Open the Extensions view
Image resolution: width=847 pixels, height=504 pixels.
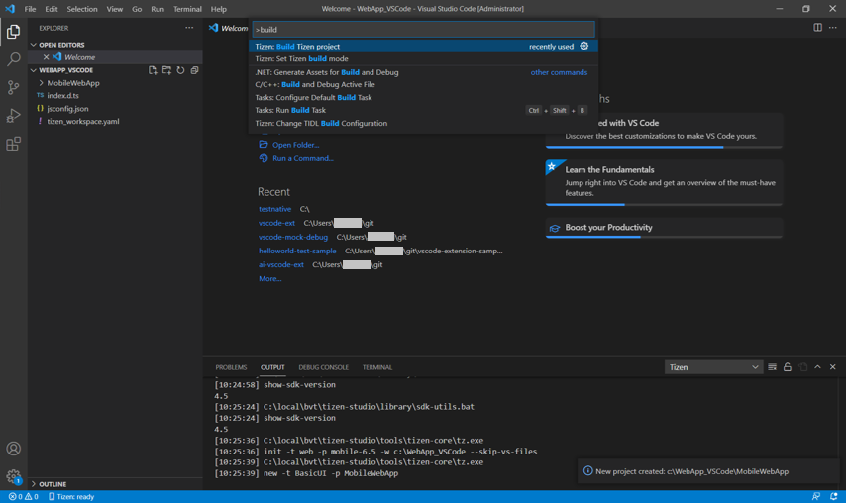coord(14,145)
